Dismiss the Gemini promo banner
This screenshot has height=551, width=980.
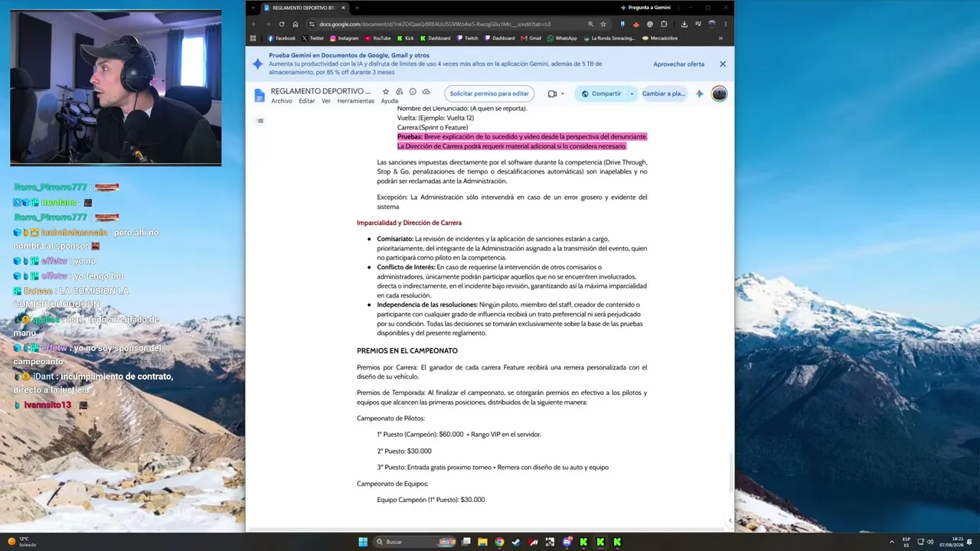[722, 64]
